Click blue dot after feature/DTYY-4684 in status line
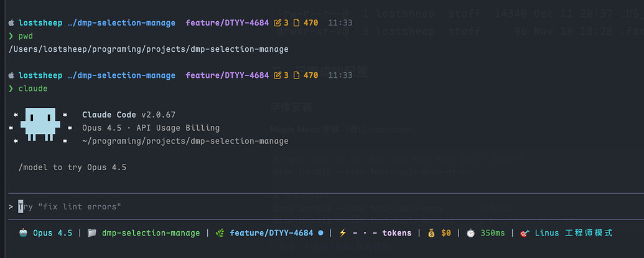Image resolution: width=644 pixels, height=258 pixels. coord(321,233)
